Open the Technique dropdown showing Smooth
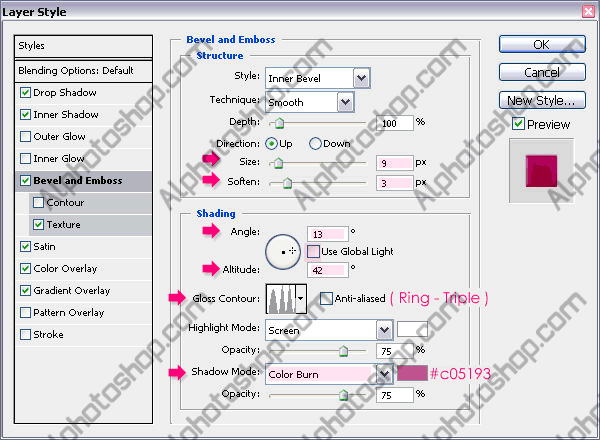 (310, 102)
